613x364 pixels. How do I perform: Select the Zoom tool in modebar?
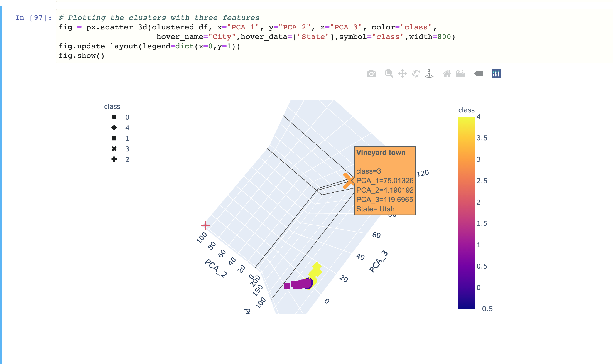tap(389, 74)
